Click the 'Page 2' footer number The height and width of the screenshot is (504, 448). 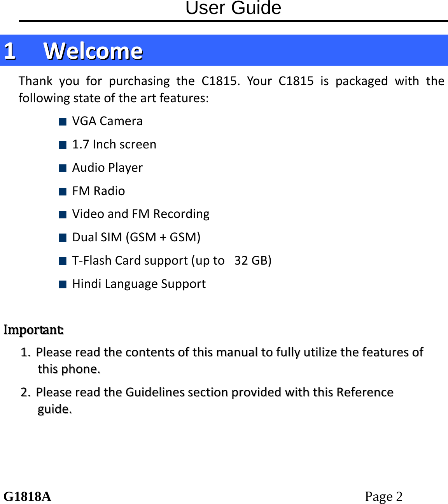[384, 497]
